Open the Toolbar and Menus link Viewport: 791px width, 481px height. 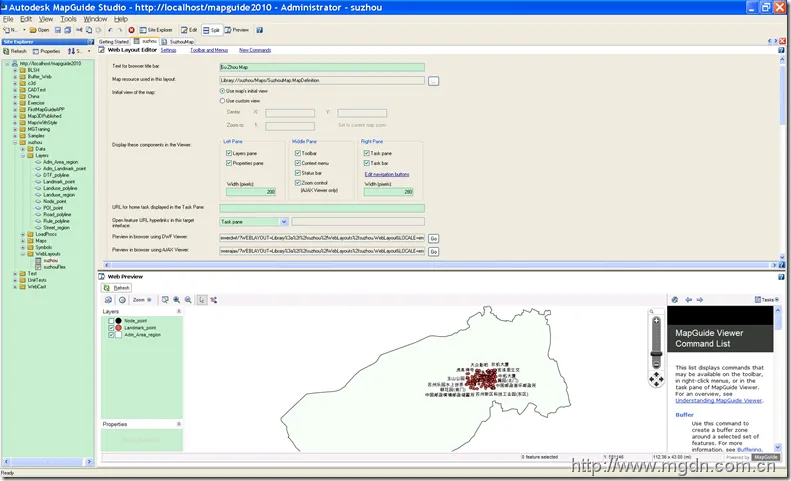click(209, 50)
